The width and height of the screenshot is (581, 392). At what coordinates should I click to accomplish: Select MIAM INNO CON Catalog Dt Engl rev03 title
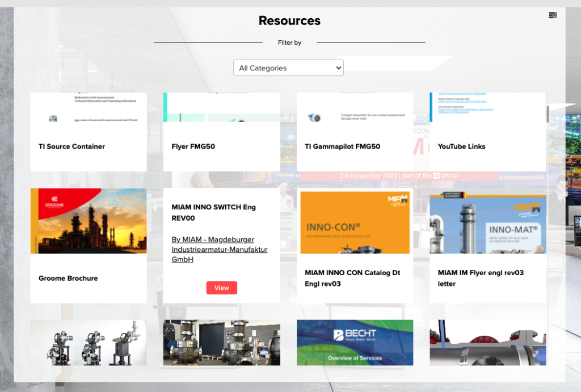(x=352, y=278)
